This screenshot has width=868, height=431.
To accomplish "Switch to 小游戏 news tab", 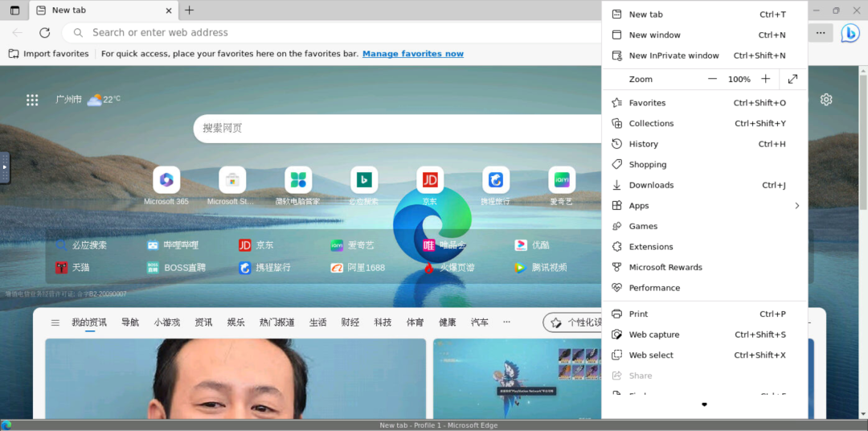I will click(x=167, y=322).
